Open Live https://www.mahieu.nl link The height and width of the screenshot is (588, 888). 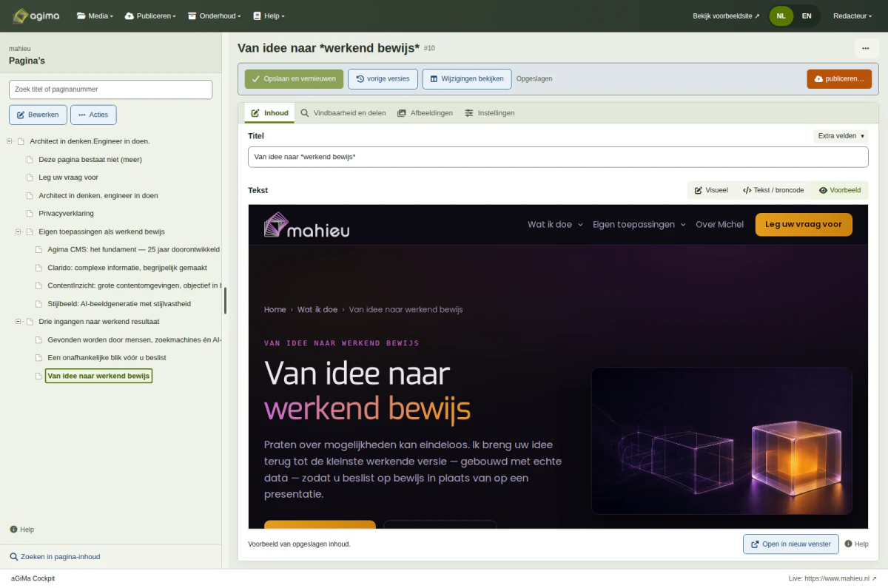832,578
